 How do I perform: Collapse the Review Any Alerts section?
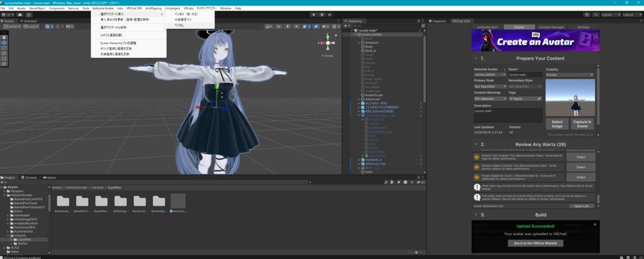(476, 145)
